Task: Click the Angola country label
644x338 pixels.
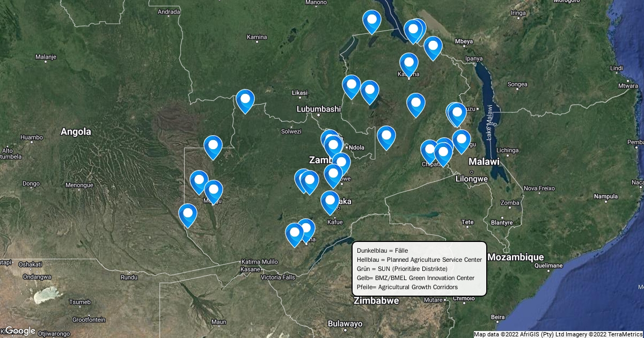Action: pyautogui.click(x=76, y=131)
